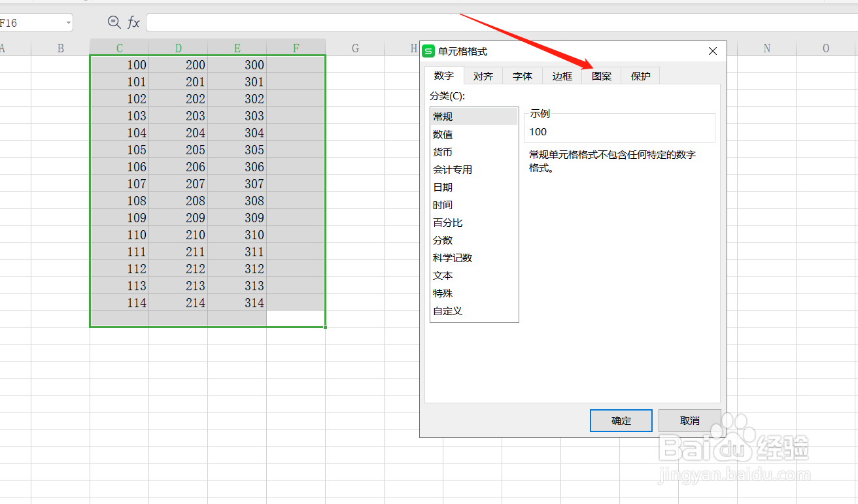
Task: Select 货币 in the category list
Action: click(x=474, y=152)
